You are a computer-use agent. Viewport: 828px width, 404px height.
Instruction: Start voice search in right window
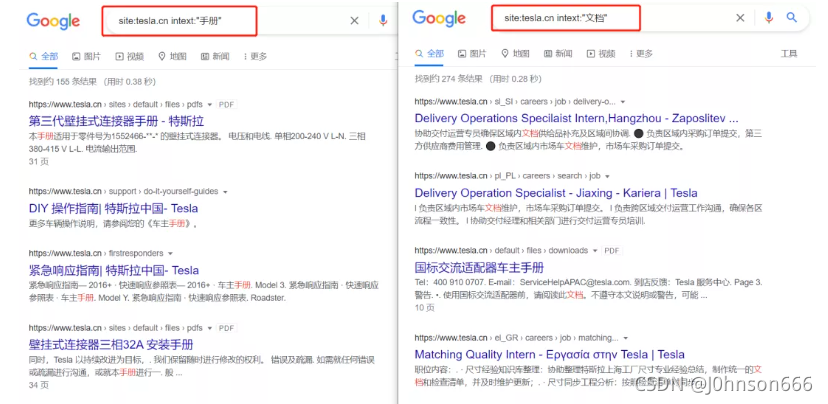tap(769, 18)
